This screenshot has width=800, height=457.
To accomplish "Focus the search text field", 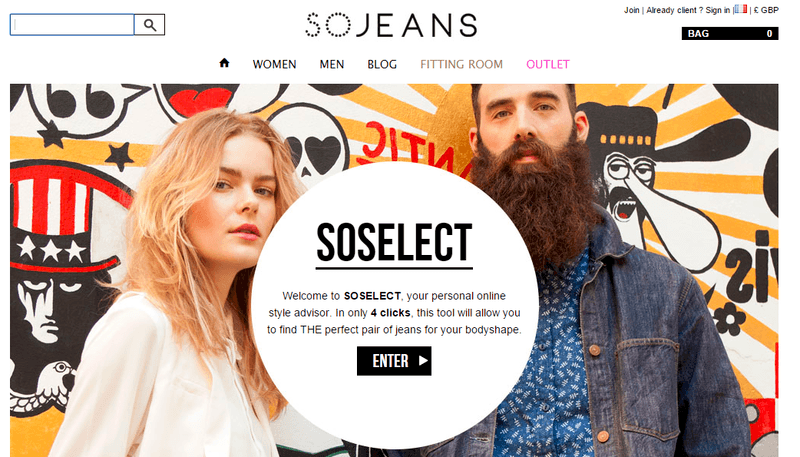I will click(x=72, y=24).
